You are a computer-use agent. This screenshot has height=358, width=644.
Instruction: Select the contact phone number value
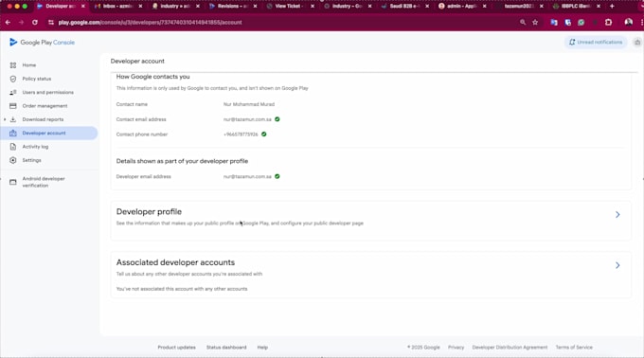(x=241, y=134)
